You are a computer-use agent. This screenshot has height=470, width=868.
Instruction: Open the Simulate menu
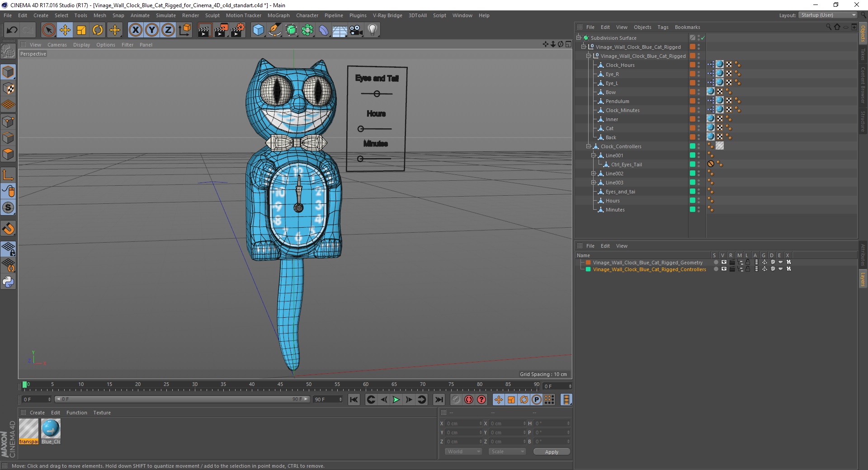tap(166, 15)
